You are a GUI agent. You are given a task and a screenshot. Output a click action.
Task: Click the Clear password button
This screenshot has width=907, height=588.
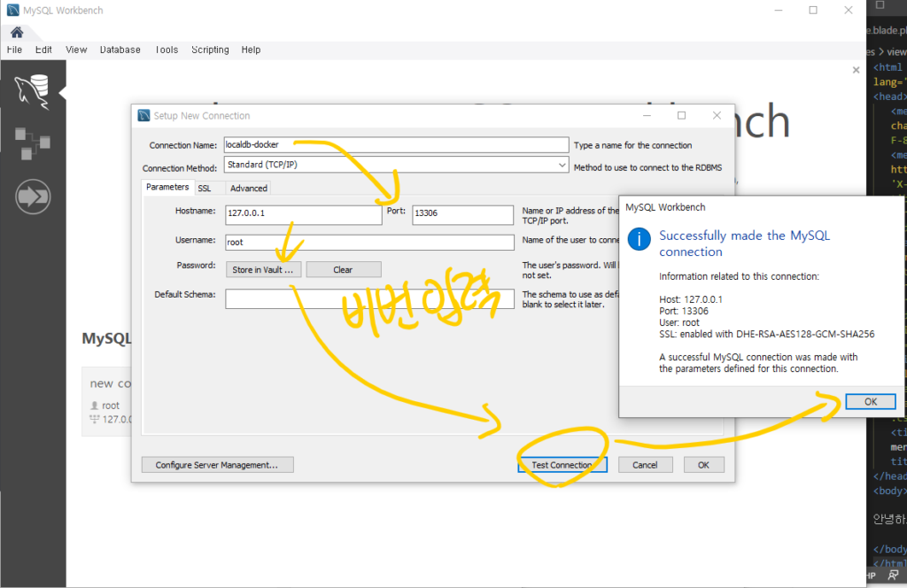pos(343,269)
